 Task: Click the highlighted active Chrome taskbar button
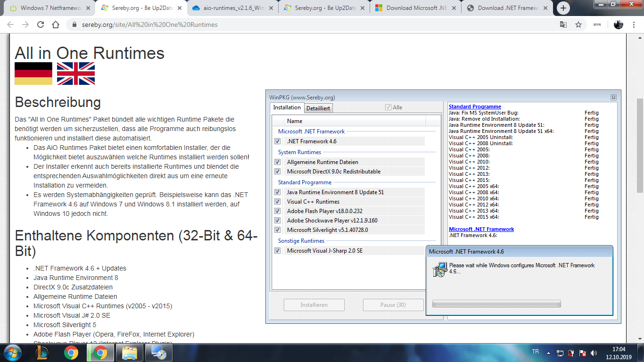click(100, 353)
